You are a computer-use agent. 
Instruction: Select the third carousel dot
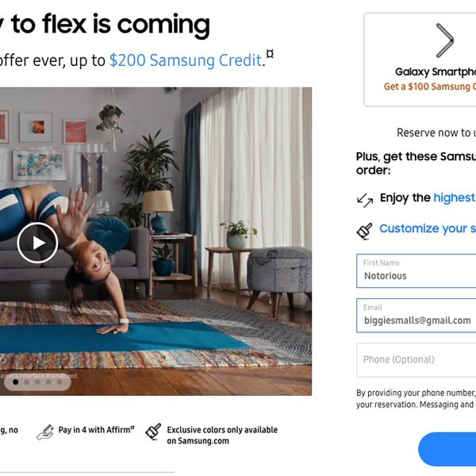(37, 382)
